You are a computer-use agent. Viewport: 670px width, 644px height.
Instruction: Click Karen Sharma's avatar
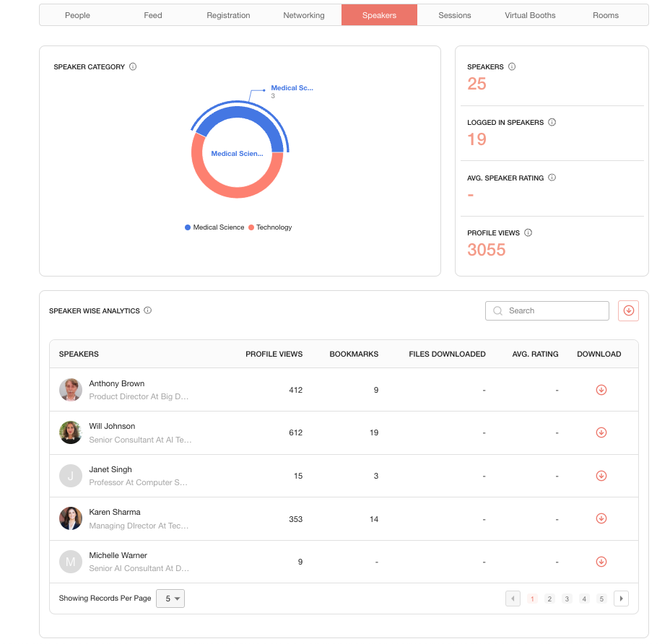(x=71, y=518)
